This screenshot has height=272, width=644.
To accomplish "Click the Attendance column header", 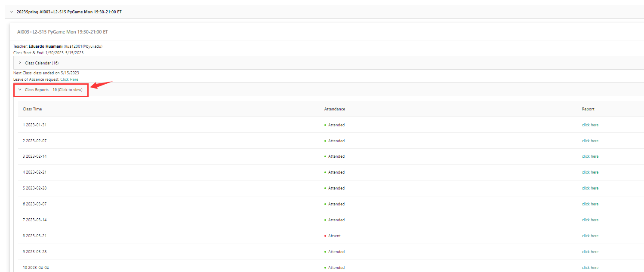I will point(334,109).
